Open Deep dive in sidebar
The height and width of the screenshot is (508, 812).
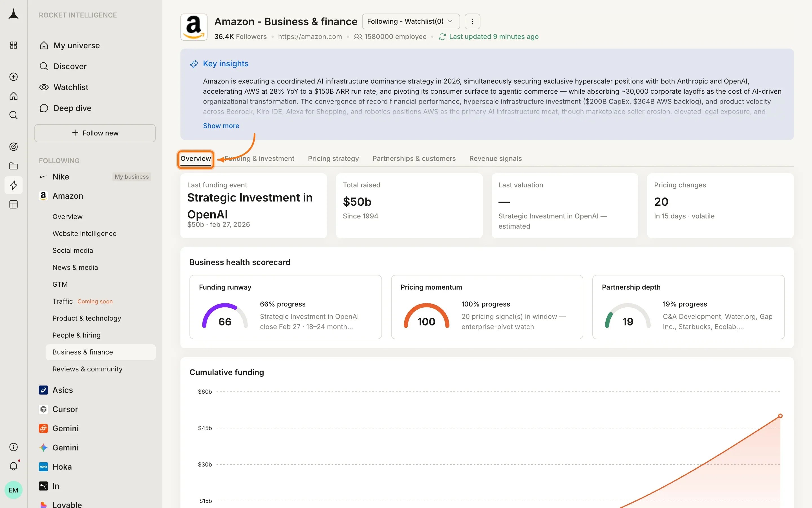point(95,108)
